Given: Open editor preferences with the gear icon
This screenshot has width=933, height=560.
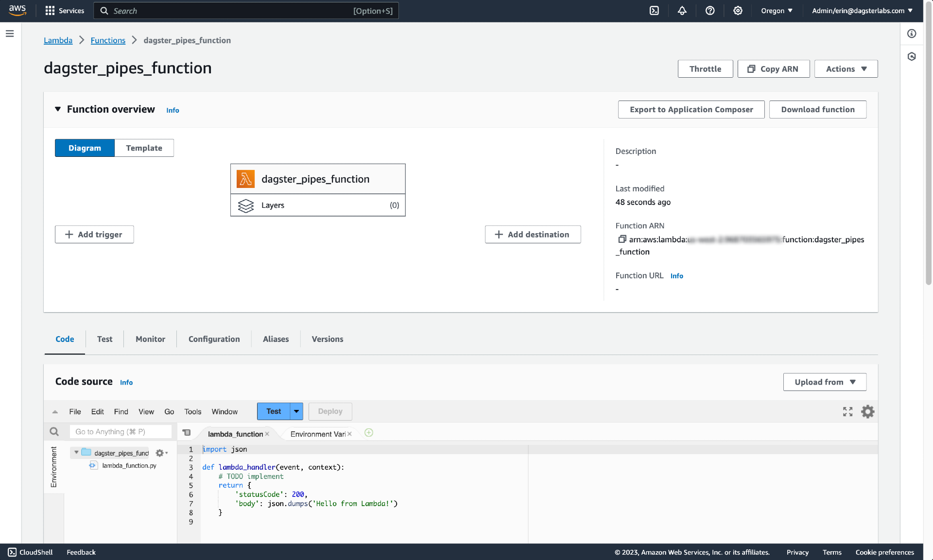Looking at the screenshot, I should [x=868, y=411].
